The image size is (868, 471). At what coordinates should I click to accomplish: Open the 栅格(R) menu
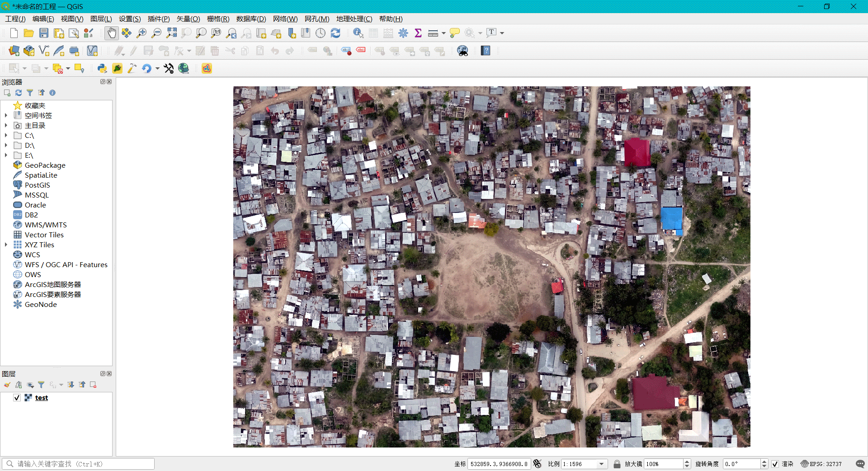click(218, 19)
